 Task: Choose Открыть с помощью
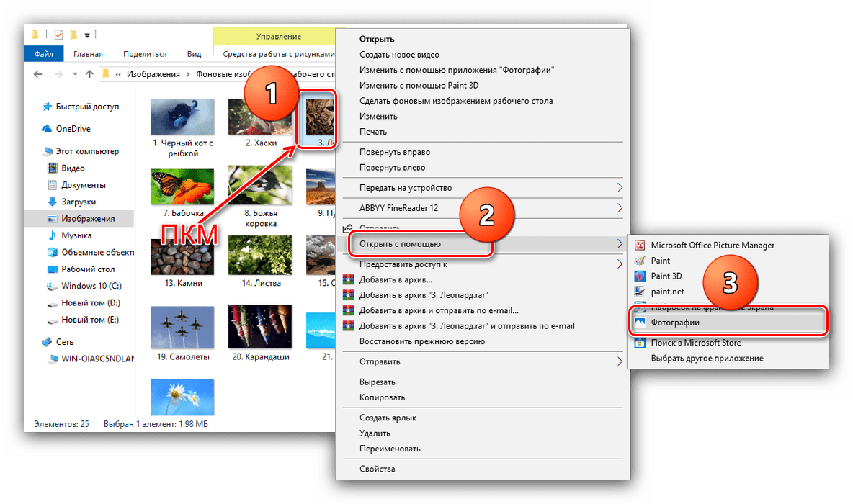[400, 244]
